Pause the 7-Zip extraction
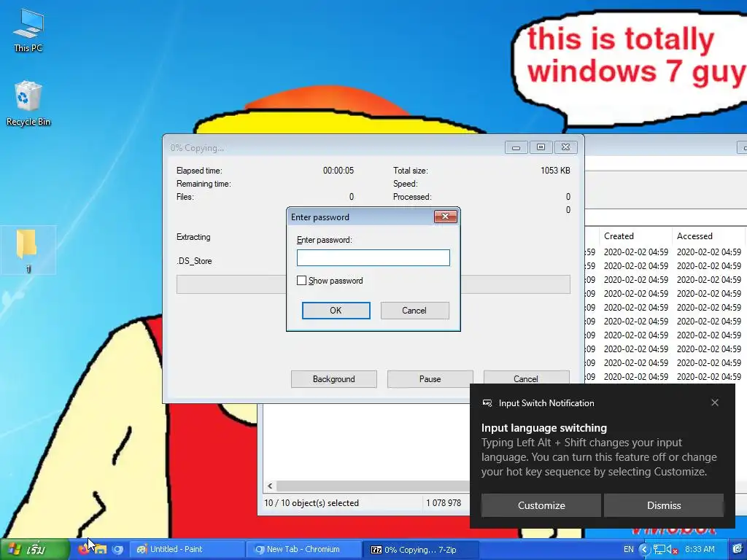 pos(430,379)
